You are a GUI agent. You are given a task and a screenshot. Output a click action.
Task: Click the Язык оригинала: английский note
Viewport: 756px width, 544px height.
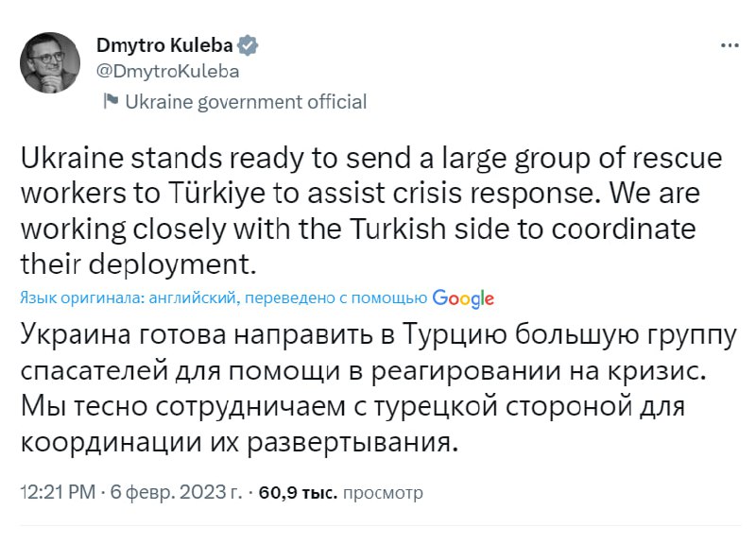(129, 298)
